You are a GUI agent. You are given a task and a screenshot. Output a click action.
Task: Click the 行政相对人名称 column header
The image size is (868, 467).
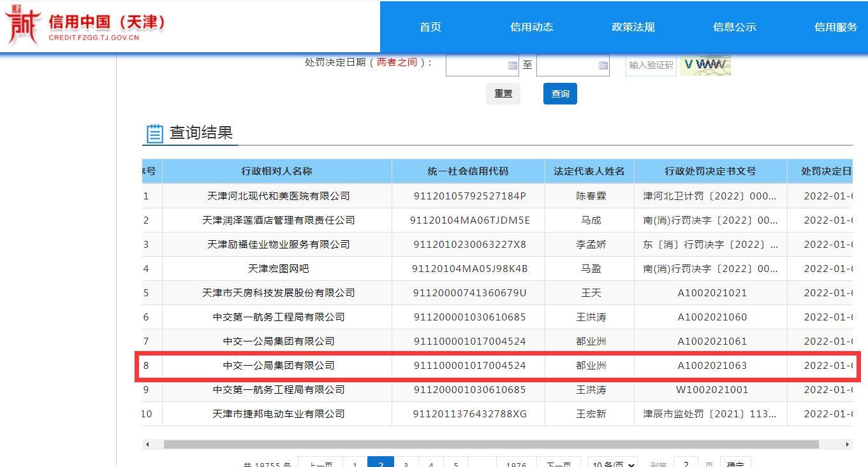pos(277,171)
